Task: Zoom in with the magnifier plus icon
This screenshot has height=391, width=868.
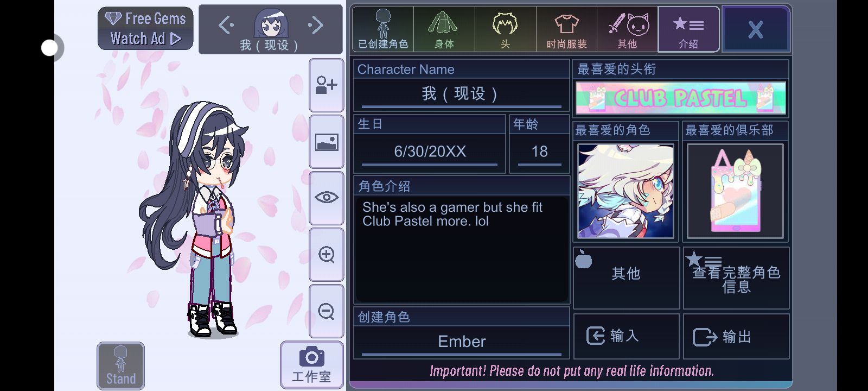Action: pyautogui.click(x=327, y=255)
